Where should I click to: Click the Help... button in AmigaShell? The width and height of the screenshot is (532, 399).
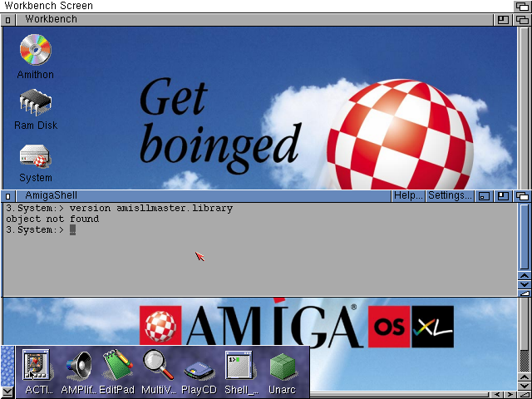408,196
